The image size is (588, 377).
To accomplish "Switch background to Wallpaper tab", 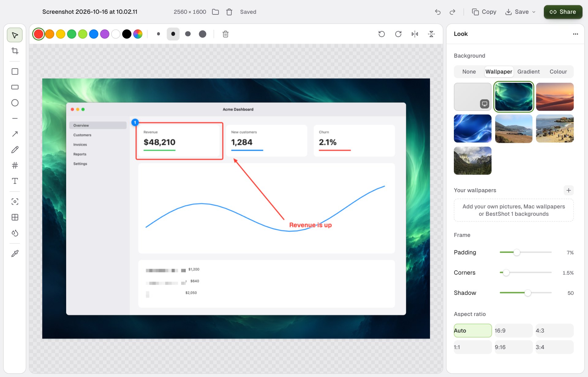I will (x=499, y=72).
